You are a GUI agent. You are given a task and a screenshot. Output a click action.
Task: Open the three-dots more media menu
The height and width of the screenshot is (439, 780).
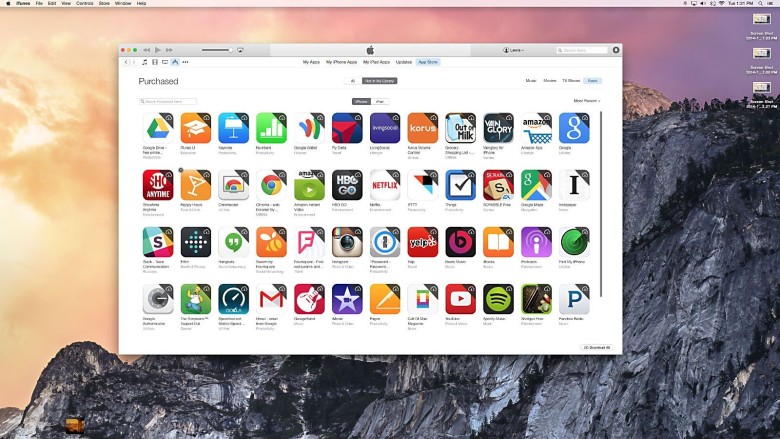(185, 62)
